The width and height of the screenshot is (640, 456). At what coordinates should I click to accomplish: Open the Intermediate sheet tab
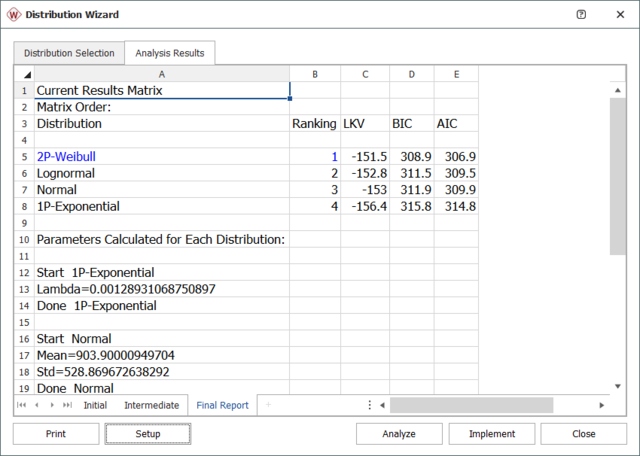(151, 405)
